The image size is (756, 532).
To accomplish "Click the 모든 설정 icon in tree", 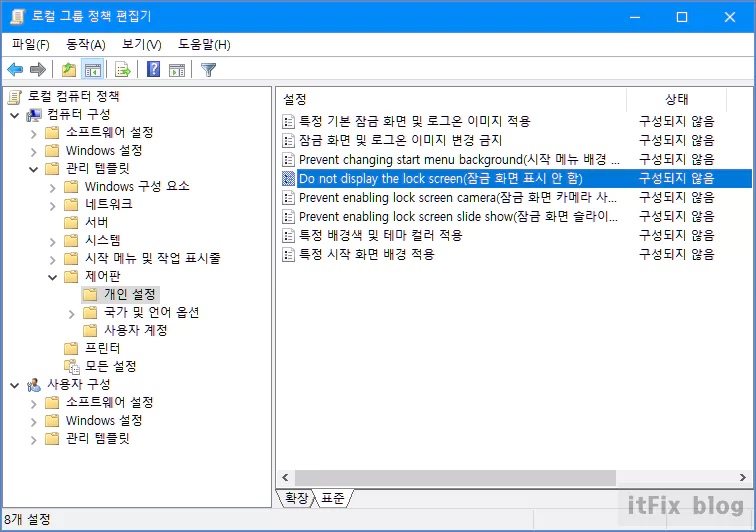I will pos(71,367).
